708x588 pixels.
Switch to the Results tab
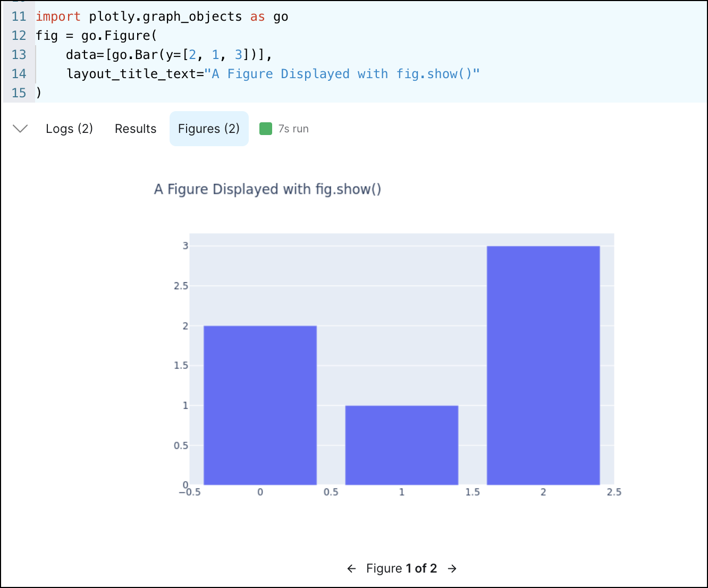(135, 128)
